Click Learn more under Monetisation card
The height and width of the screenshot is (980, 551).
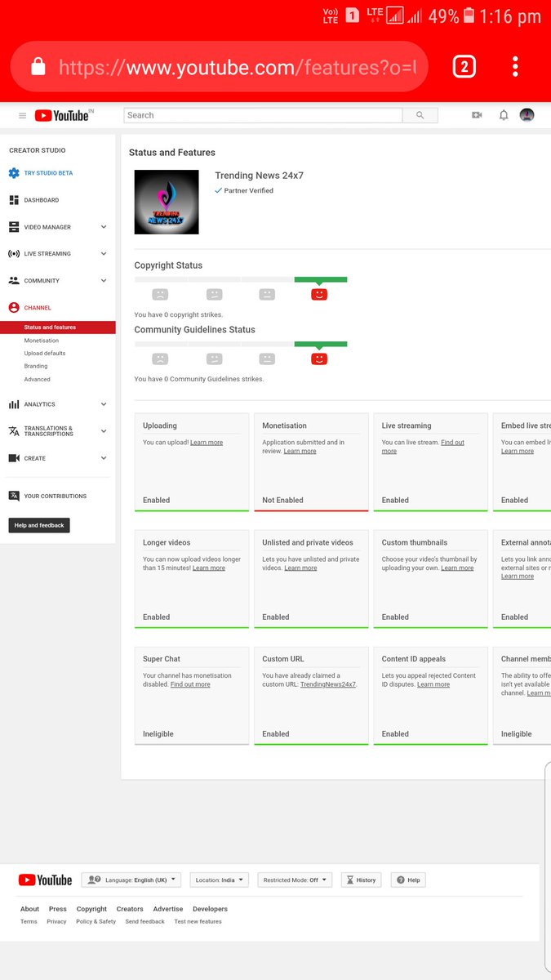[x=300, y=451]
